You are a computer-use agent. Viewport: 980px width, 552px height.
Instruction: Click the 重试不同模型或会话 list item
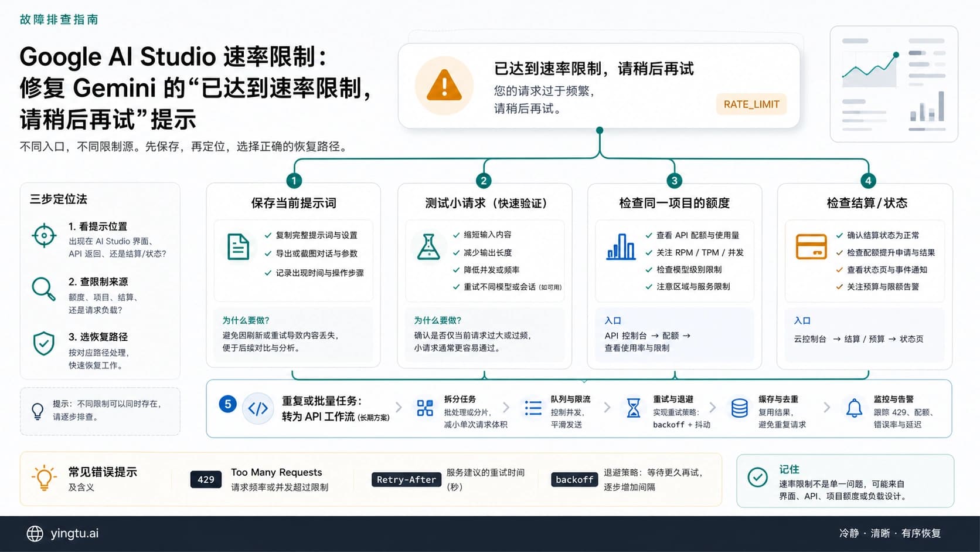tap(512, 287)
